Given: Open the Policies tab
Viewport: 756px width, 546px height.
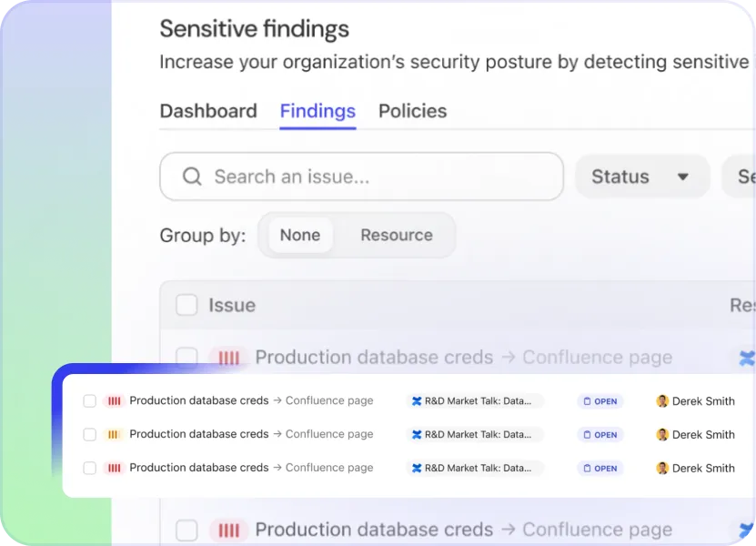Looking at the screenshot, I should 412,111.
